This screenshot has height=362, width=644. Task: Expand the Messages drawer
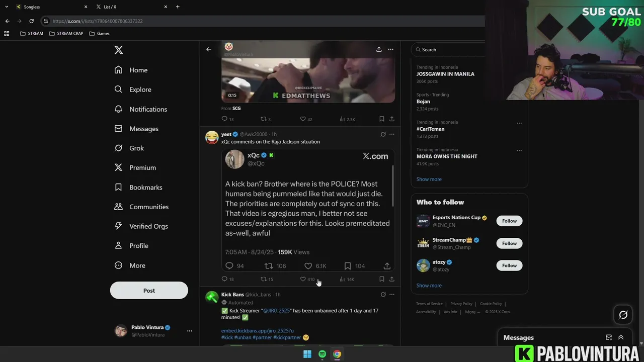(x=621, y=337)
